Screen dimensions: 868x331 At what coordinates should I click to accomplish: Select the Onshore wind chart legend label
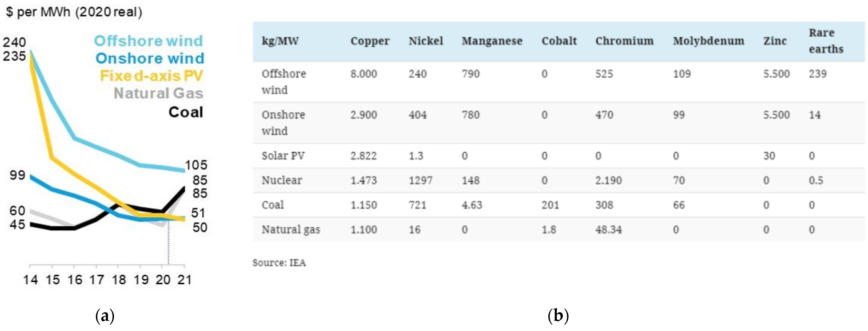click(x=150, y=58)
